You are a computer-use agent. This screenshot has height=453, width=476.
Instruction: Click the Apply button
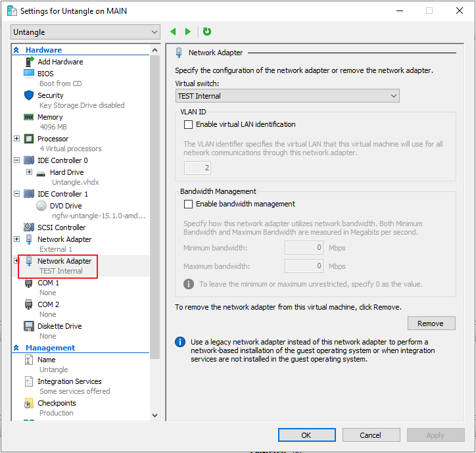coord(435,435)
